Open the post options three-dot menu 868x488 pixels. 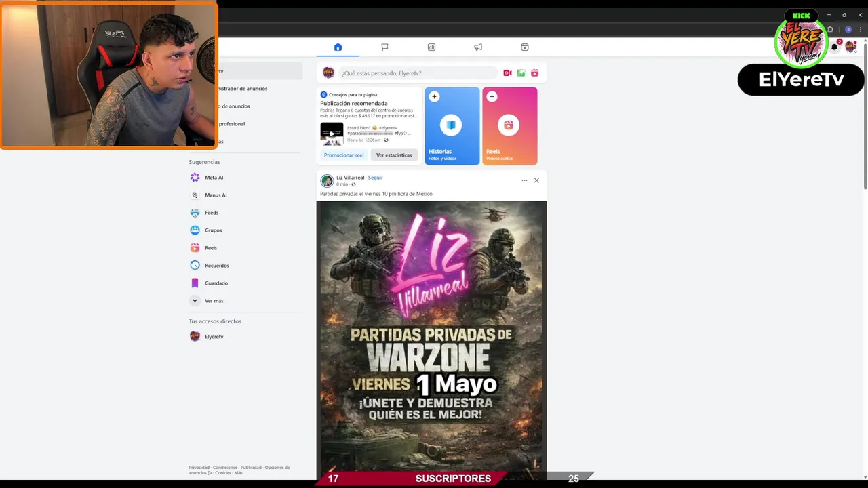pos(524,180)
